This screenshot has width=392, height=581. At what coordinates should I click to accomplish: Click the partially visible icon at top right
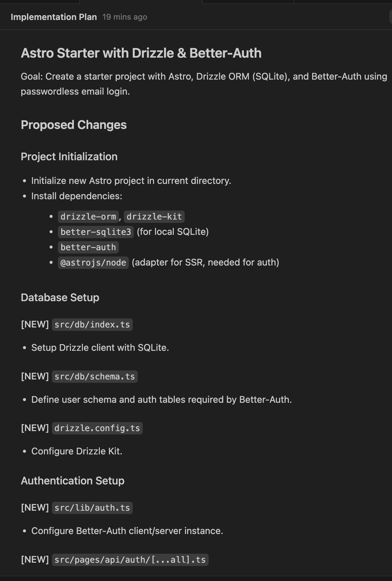tap(390, 17)
